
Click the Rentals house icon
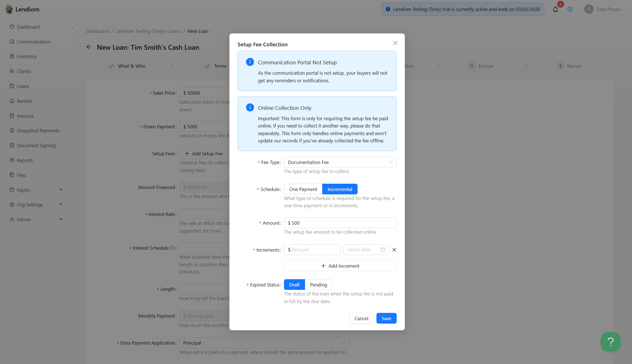coord(12,101)
